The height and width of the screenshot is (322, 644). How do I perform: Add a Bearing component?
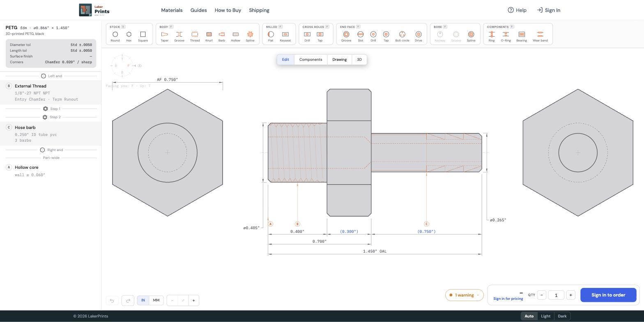coord(522,36)
